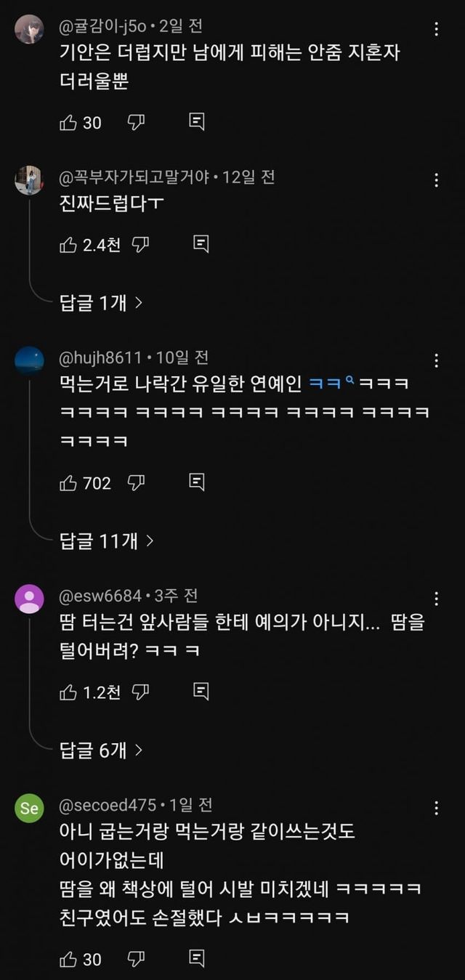Dislike the comment by @esw6684

click(141, 692)
